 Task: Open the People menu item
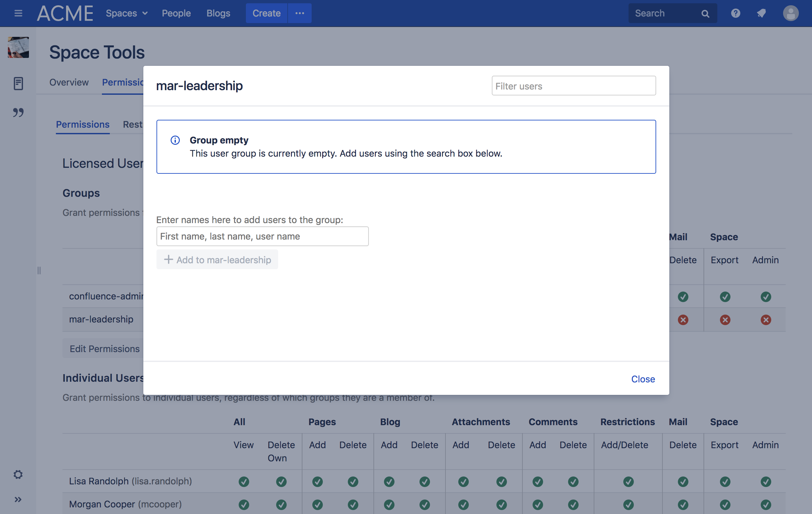(x=176, y=13)
